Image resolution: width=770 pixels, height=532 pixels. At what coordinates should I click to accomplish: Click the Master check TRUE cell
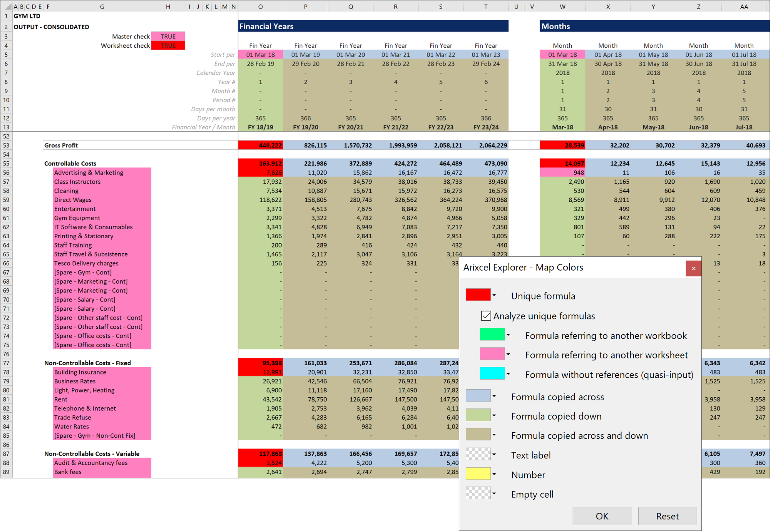[168, 37]
